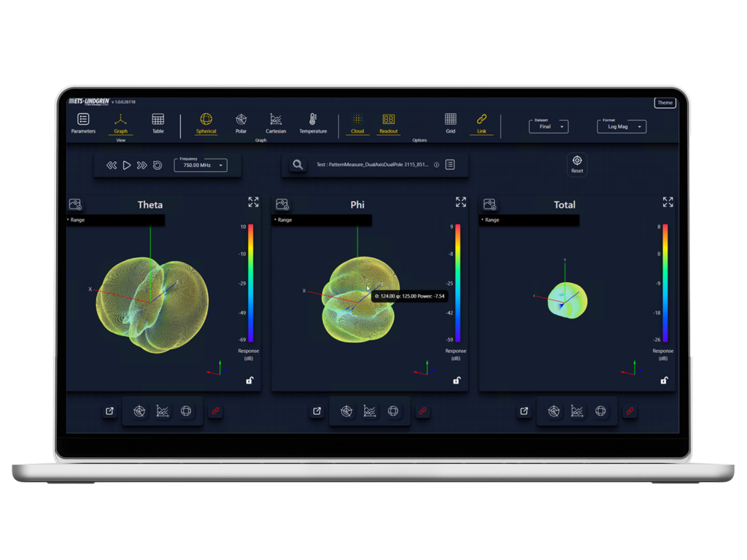Maximize the Theta plot panel
Screen dimensions: 747x560
[x=253, y=202]
